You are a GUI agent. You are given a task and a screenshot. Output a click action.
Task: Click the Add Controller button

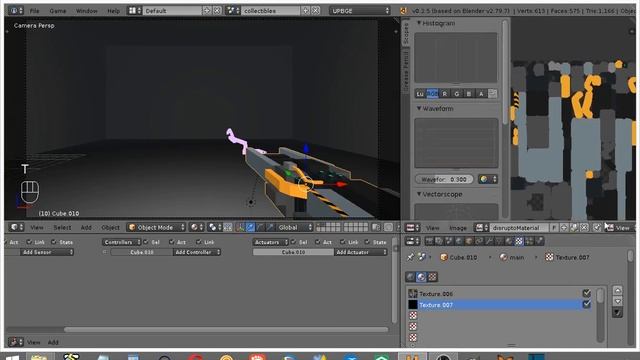pyautogui.click(x=197, y=252)
